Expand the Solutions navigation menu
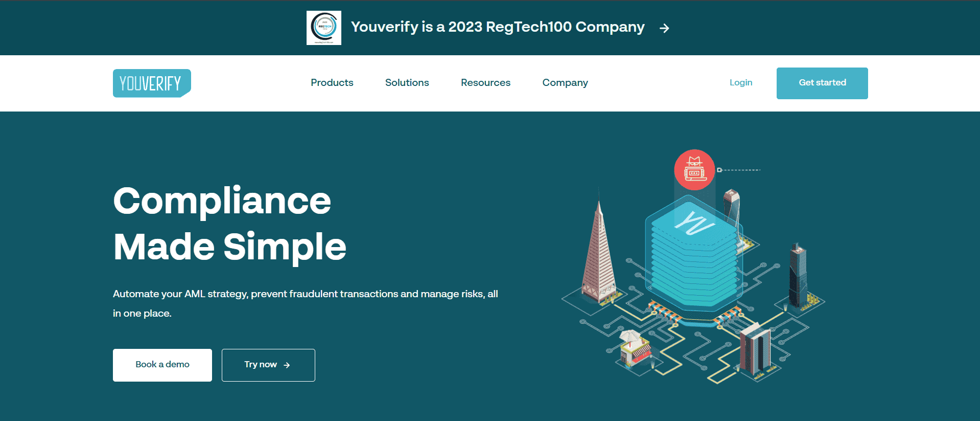Image resolution: width=980 pixels, height=421 pixels. [407, 83]
